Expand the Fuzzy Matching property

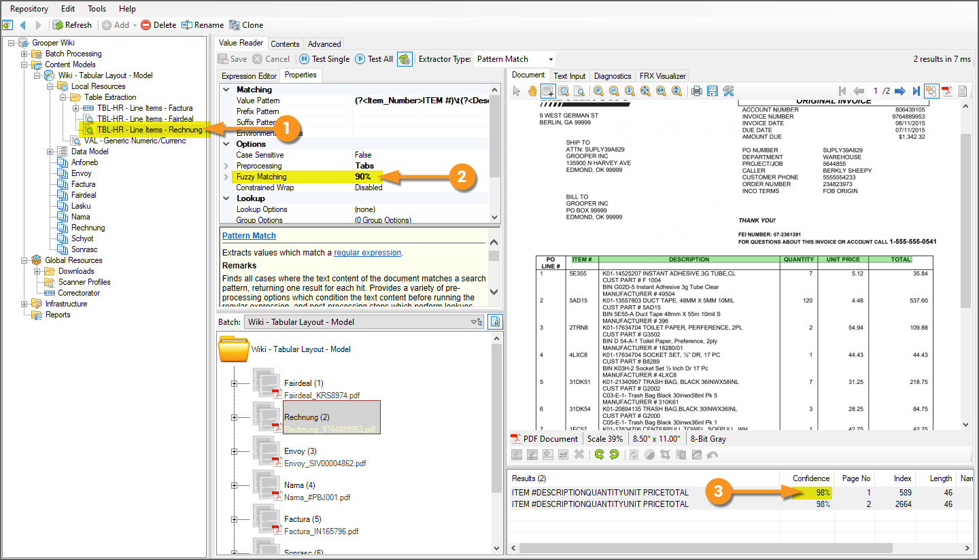pyautogui.click(x=226, y=177)
